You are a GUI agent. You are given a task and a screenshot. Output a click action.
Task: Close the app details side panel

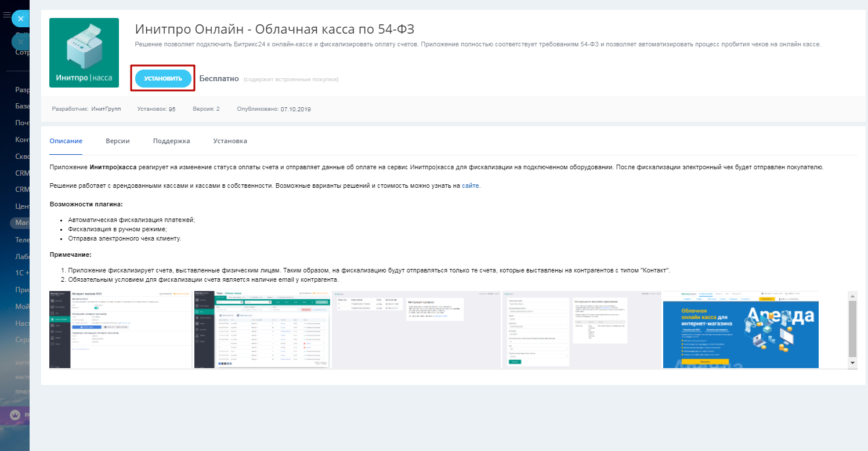pos(20,19)
